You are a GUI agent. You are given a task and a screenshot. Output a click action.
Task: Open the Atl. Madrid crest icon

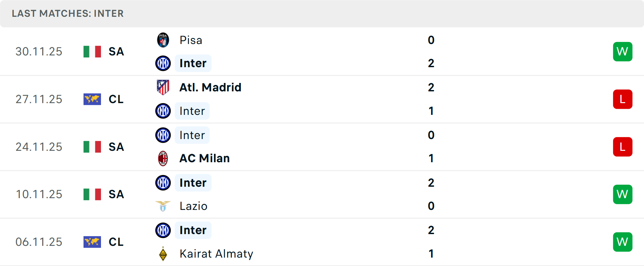coord(163,88)
